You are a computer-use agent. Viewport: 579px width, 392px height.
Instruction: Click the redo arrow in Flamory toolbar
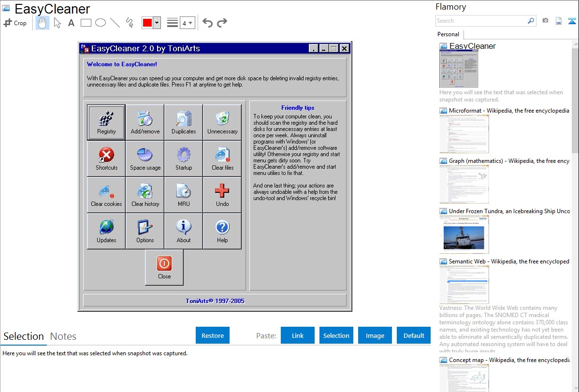pyautogui.click(x=222, y=23)
